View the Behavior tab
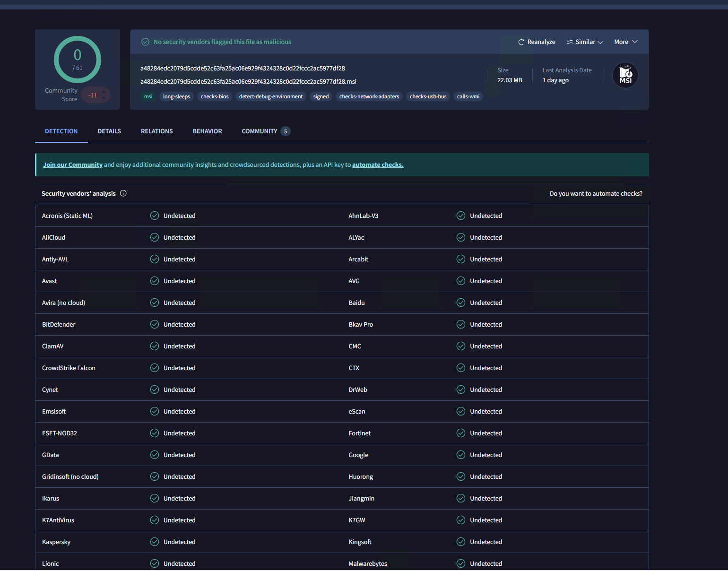This screenshot has width=728, height=571. click(207, 131)
